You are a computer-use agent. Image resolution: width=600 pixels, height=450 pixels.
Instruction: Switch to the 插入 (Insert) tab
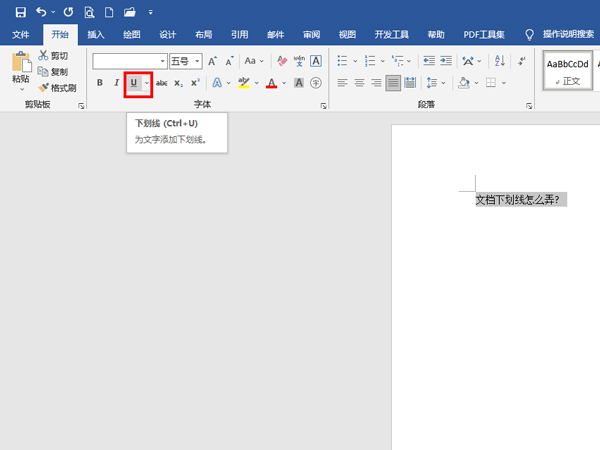tap(96, 35)
